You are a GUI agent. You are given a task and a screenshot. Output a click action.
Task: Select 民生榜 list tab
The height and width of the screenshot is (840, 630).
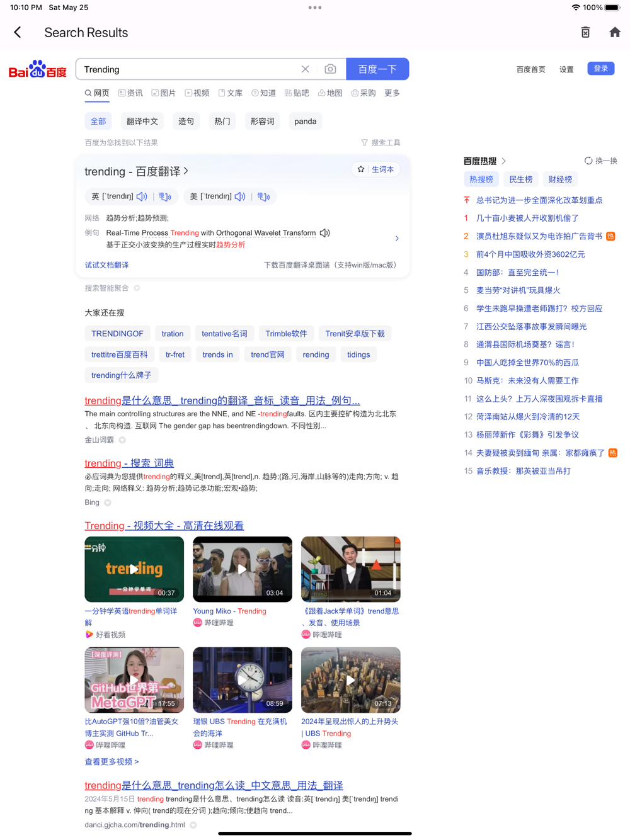(x=521, y=179)
